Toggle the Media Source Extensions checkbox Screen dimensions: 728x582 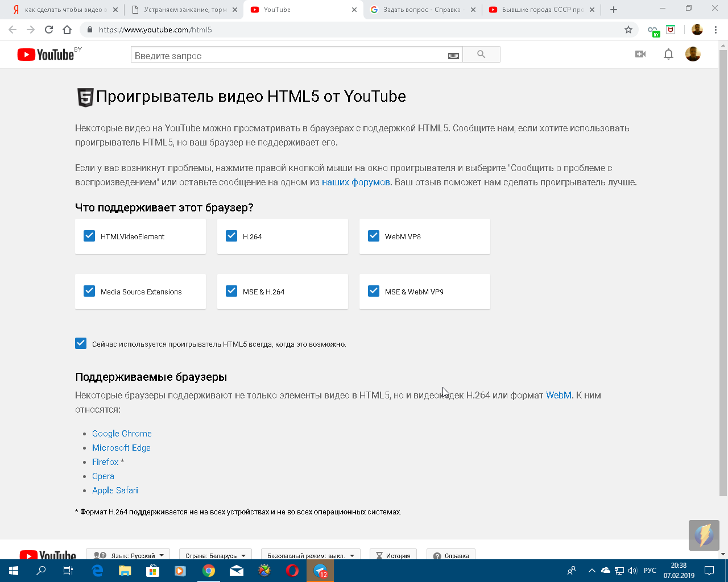(x=89, y=291)
